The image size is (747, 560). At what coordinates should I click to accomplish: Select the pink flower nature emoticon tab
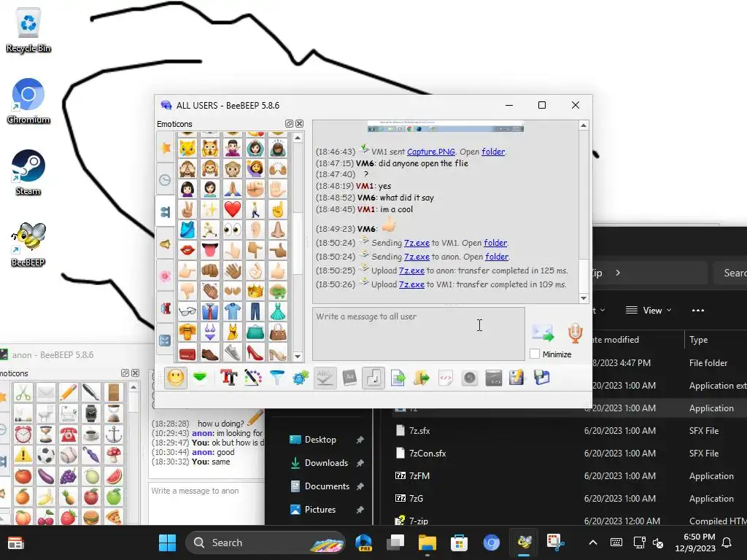tap(166, 276)
